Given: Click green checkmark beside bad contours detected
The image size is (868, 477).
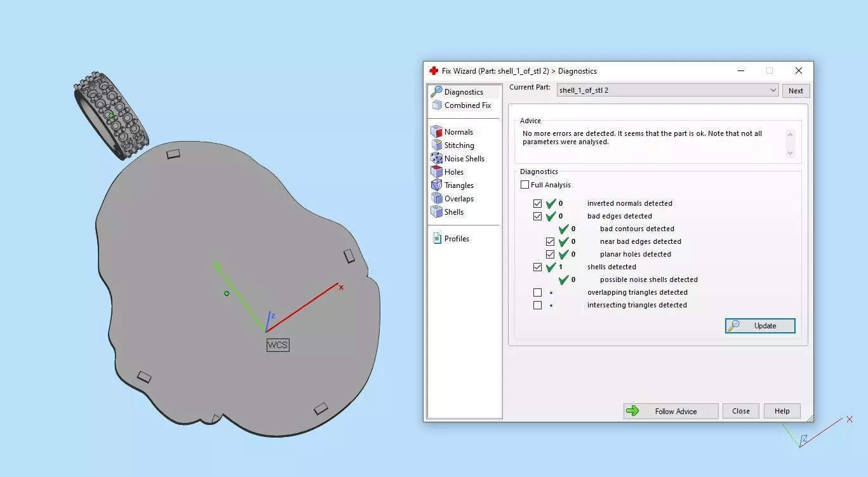Looking at the screenshot, I should [x=563, y=229].
